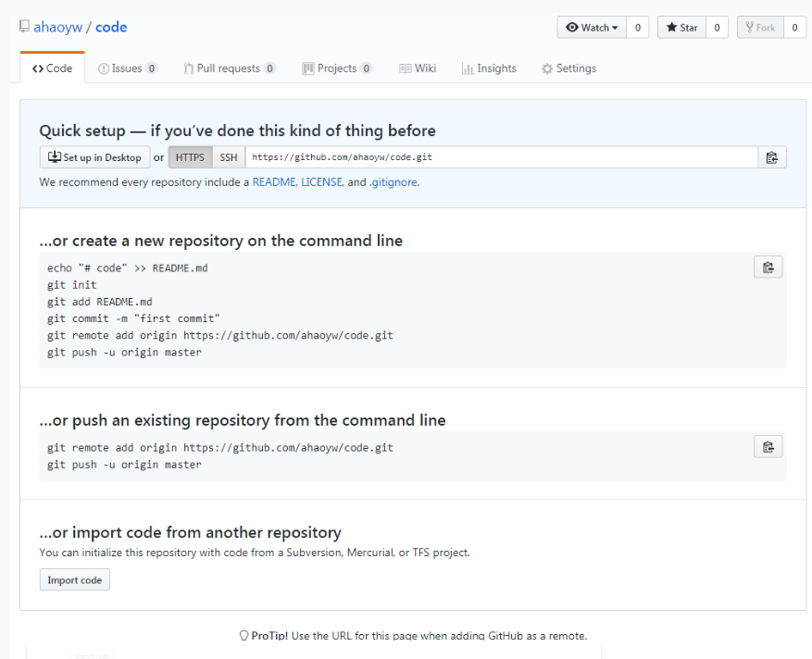The width and height of the screenshot is (812, 659).
Task: Go to the Projects tab
Action: coord(337,68)
